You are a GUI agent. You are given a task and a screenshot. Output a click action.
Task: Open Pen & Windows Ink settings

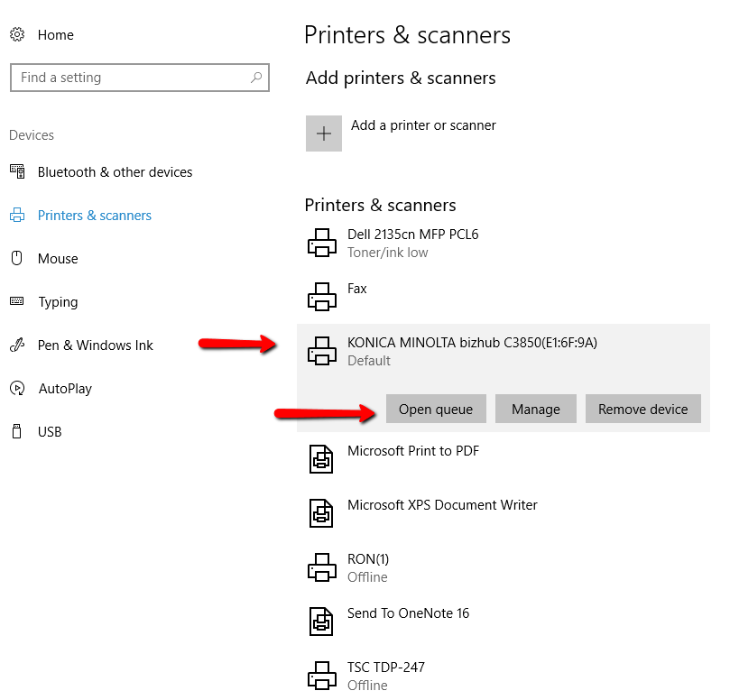click(95, 345)
